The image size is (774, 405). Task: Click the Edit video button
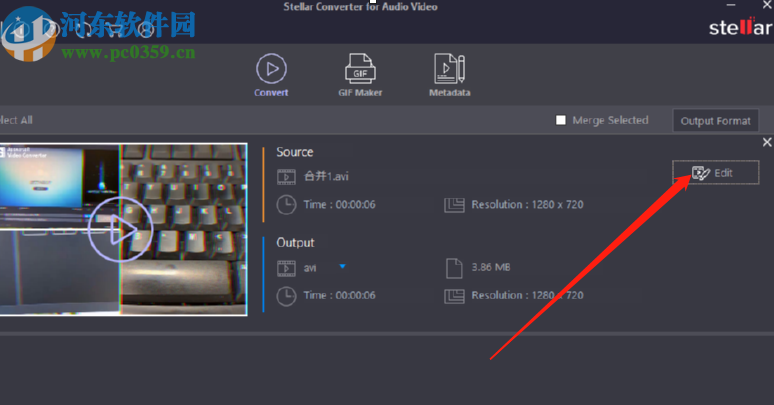coord(715,172)
